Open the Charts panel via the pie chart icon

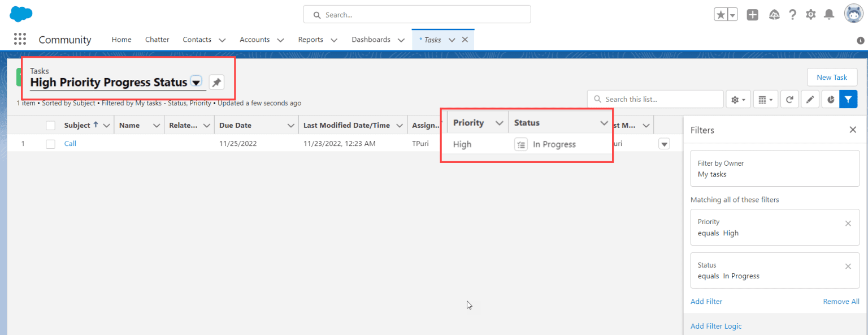pos(830,98)
